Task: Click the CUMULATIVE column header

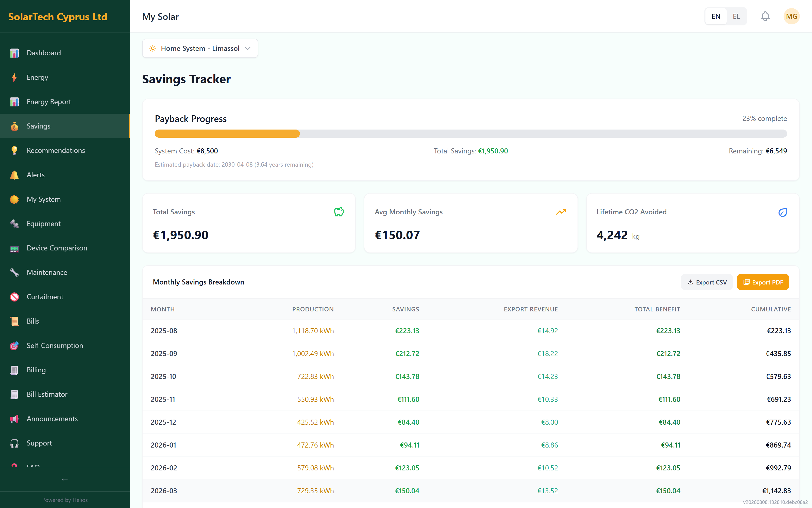Action: pos(771,309)
